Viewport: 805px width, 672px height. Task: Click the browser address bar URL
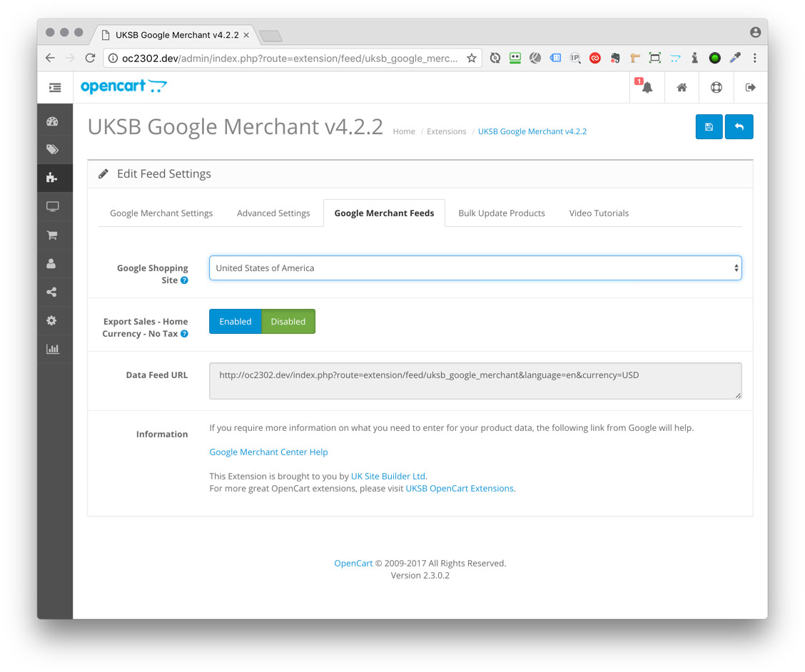tap(290, 58)
